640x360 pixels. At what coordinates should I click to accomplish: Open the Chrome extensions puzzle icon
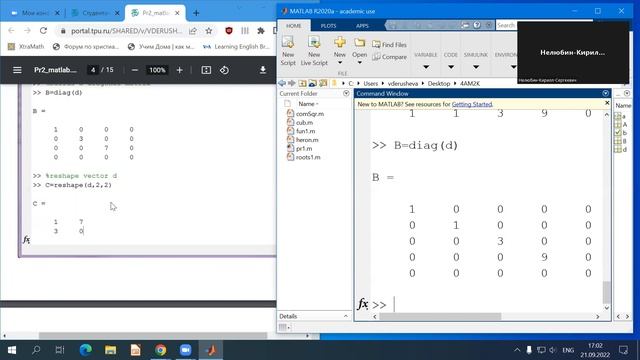click(x=261, y=31)
